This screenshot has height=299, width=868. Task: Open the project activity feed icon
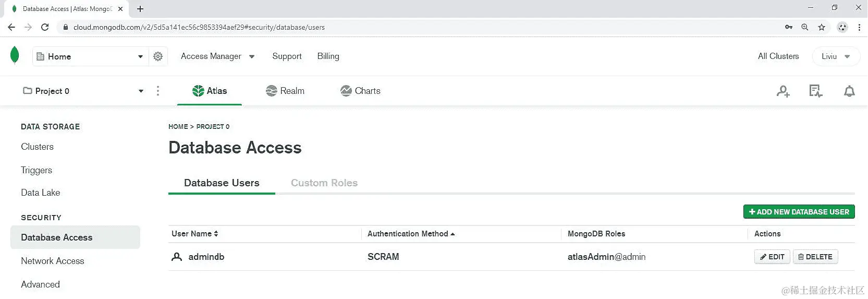pos(815,91)
